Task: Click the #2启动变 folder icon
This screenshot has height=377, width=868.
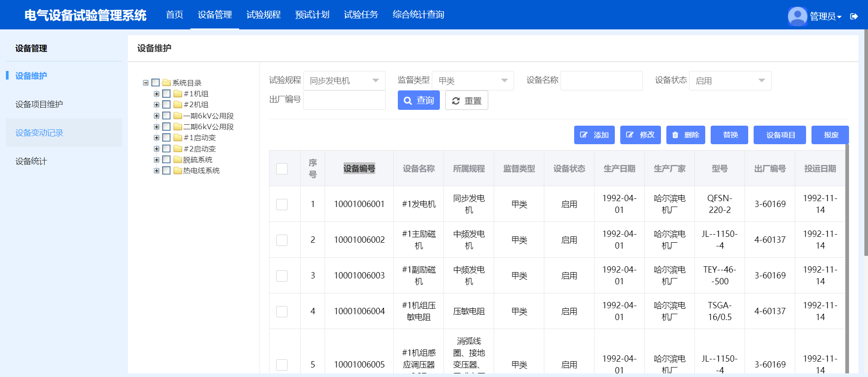Action: 178,149
